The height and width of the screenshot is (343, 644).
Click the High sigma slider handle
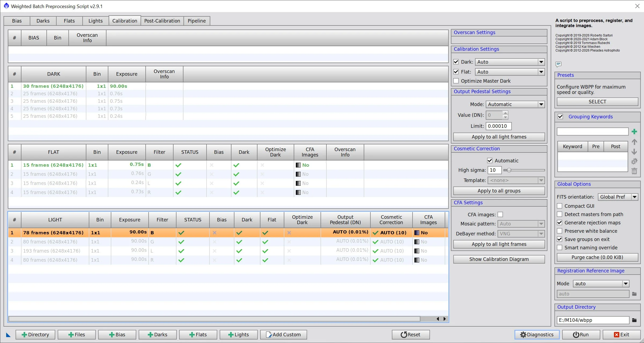pyautogui.click(x=509, y=170)
